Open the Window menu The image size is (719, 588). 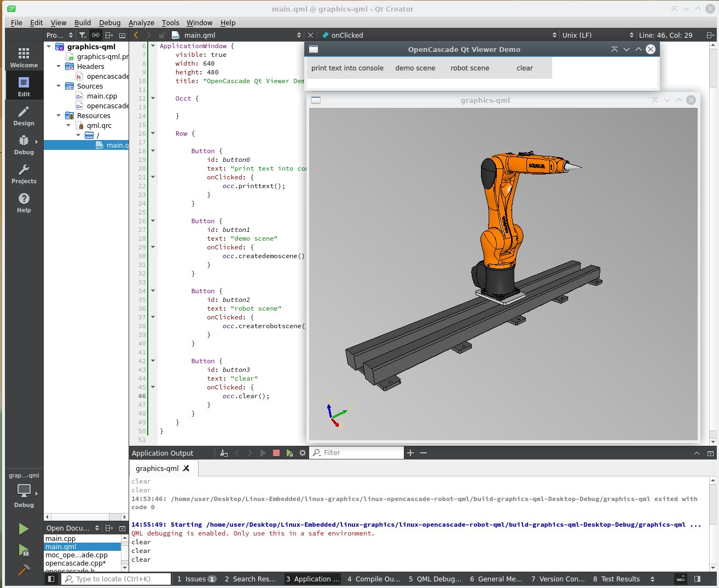[x=199, y=22]
